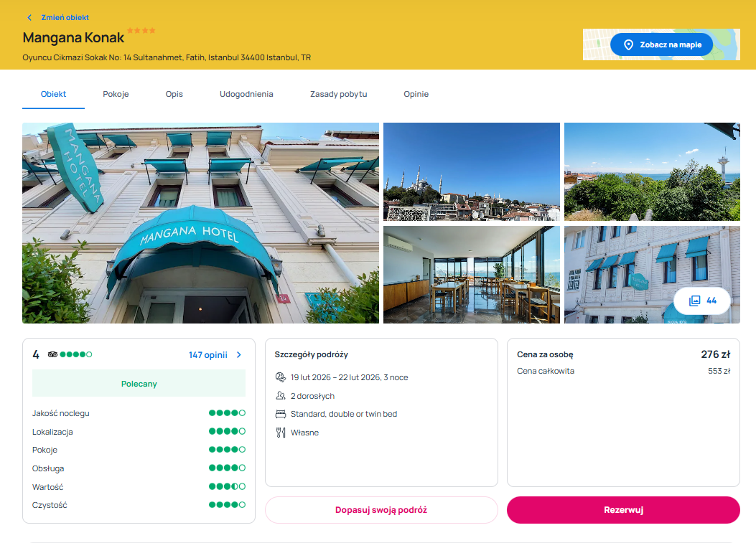
Task: Open Zobacz na mapie map view
Action: (661, 44)
